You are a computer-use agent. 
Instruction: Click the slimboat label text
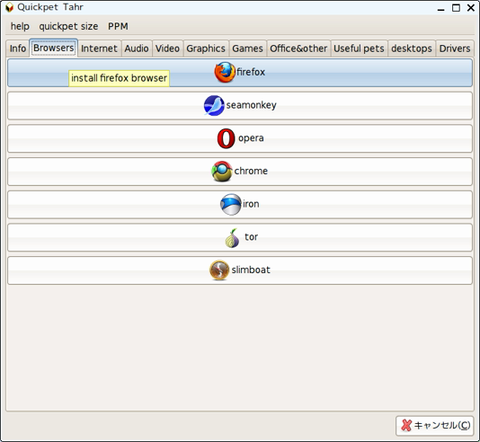[251, 270]
